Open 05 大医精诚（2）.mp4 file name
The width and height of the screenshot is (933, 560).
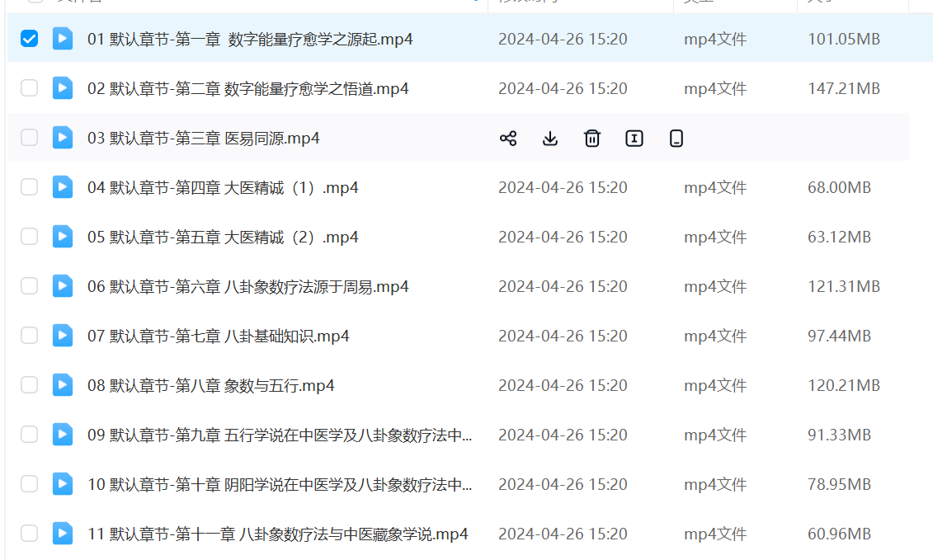click(223, 238)
